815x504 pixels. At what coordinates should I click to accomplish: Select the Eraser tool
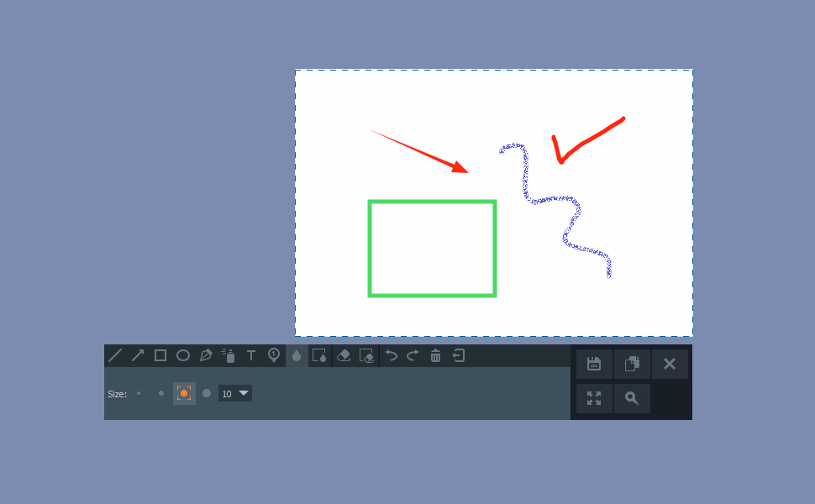pos(344,355)
